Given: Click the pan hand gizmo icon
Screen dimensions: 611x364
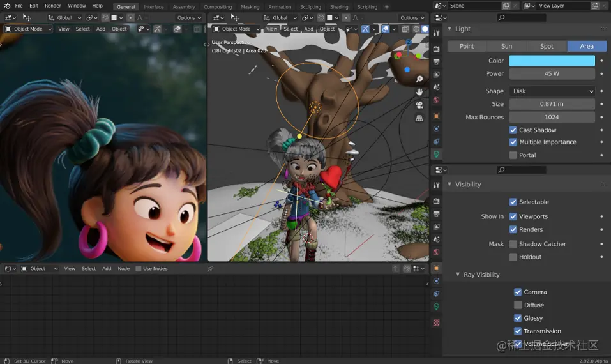Looking at the screenshot, I should tap(419, 92).
